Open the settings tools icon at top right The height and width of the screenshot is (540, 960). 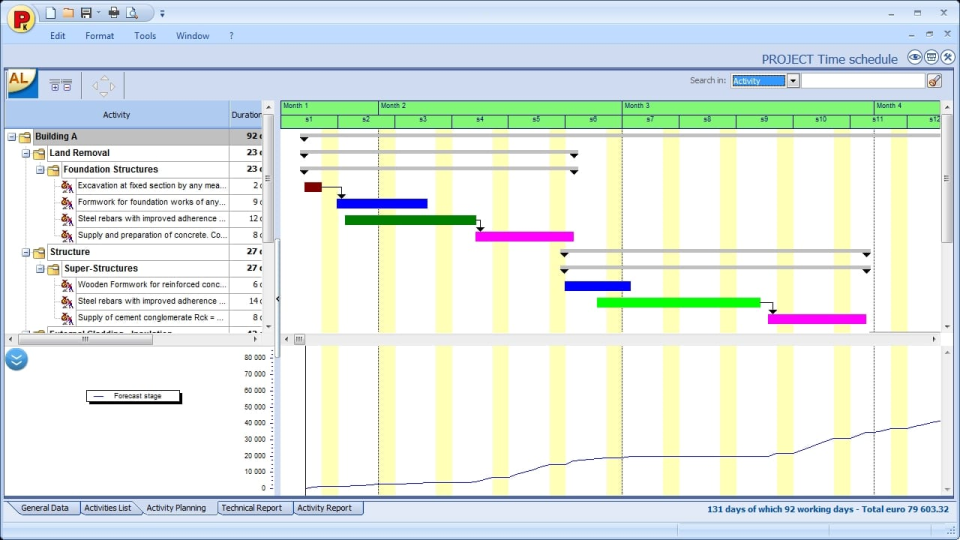[948, 58]
